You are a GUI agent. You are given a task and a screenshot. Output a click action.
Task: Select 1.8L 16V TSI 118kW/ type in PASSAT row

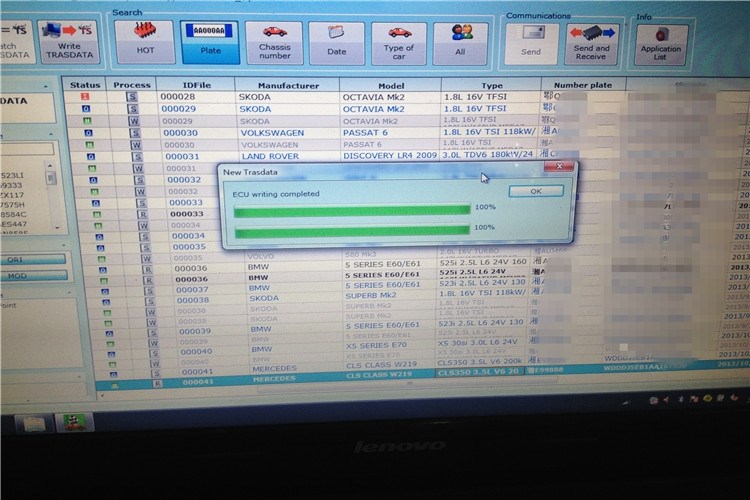point(490,132)
